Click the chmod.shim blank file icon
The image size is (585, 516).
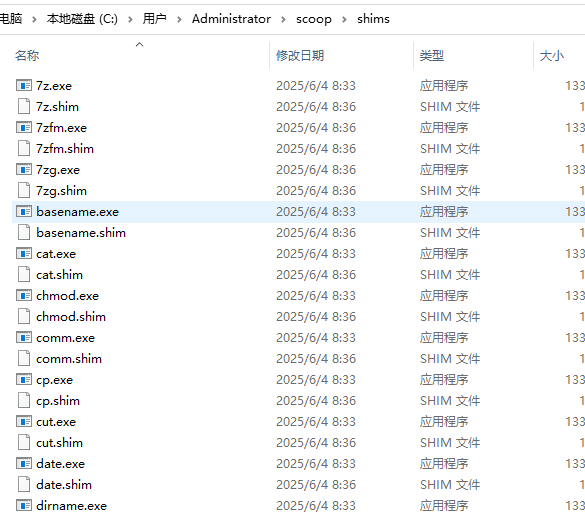click(x=24, y=317)
